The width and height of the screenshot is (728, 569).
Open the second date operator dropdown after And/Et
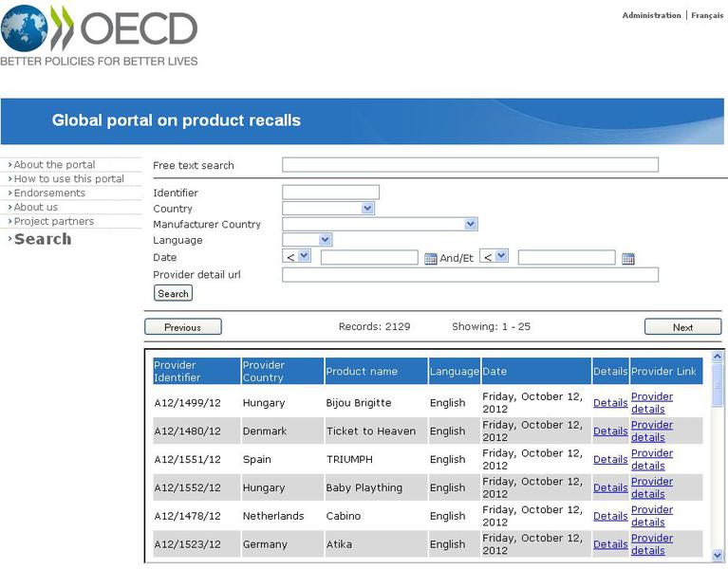494,256
